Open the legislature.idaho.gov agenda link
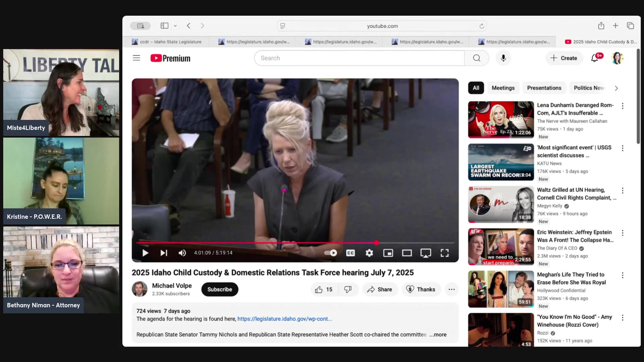Image resolution: width=644 pixels, height=362 pixels. point(284,319)
